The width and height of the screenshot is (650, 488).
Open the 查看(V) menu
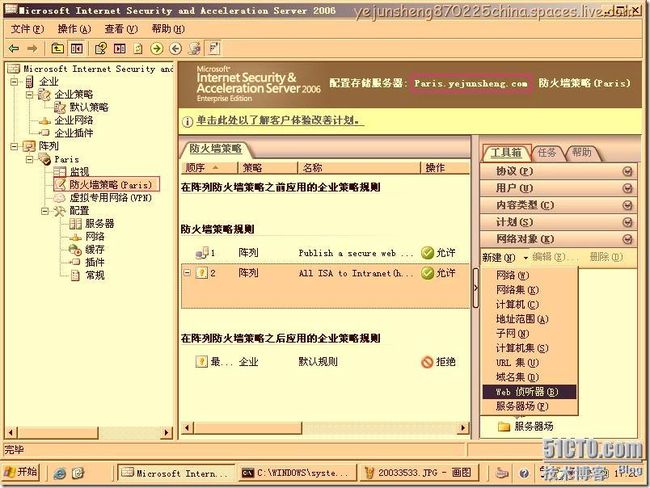[x=121, y=29]
